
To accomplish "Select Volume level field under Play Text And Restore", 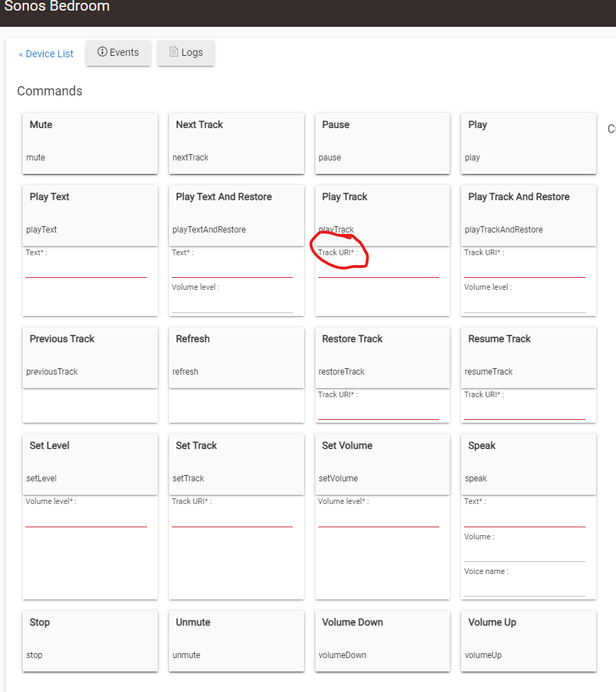I will [232, 304].
